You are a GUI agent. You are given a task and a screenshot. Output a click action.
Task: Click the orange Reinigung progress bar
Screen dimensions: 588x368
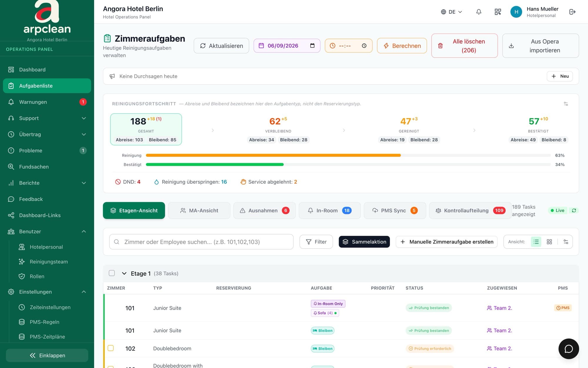[x=273, y=155]
